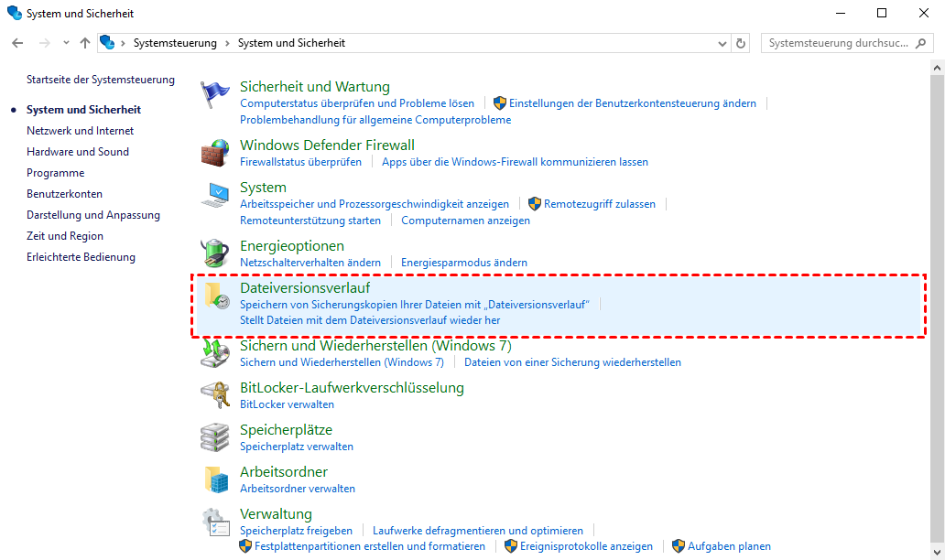Go up one level with up arrow

tap(85, 43)
